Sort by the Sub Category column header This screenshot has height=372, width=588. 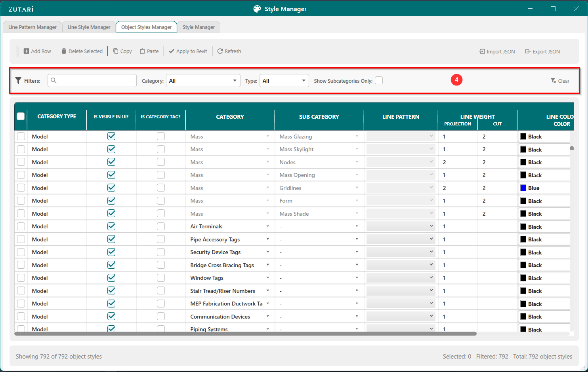(319, 117)
